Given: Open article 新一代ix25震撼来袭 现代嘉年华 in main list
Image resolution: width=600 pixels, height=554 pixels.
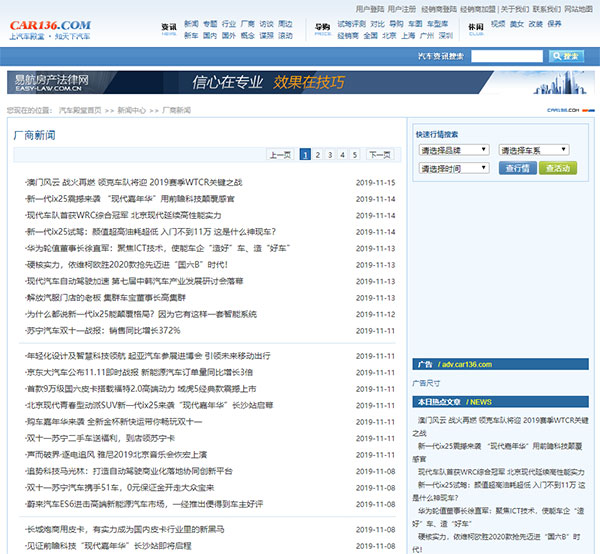Looking at the screenshot, I should [130, 199].
